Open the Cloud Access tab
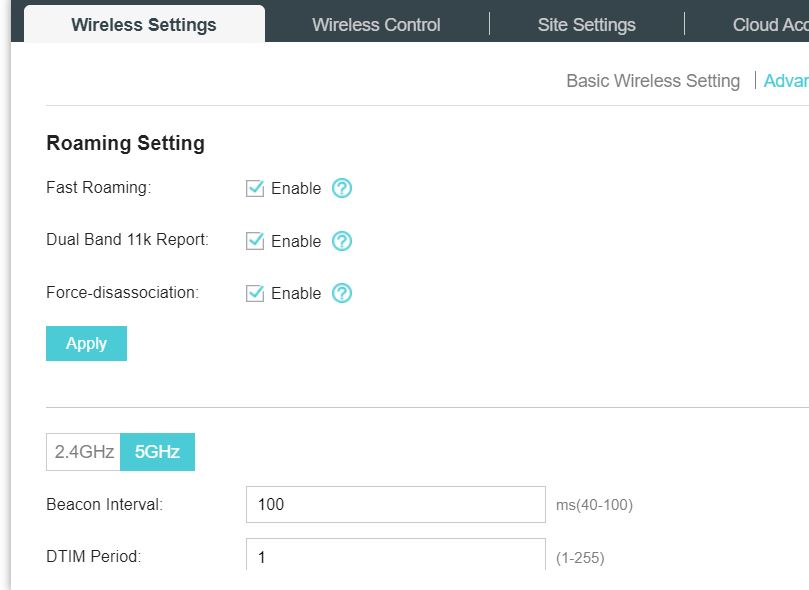This screenshot has width=809, height=590. 769,25
